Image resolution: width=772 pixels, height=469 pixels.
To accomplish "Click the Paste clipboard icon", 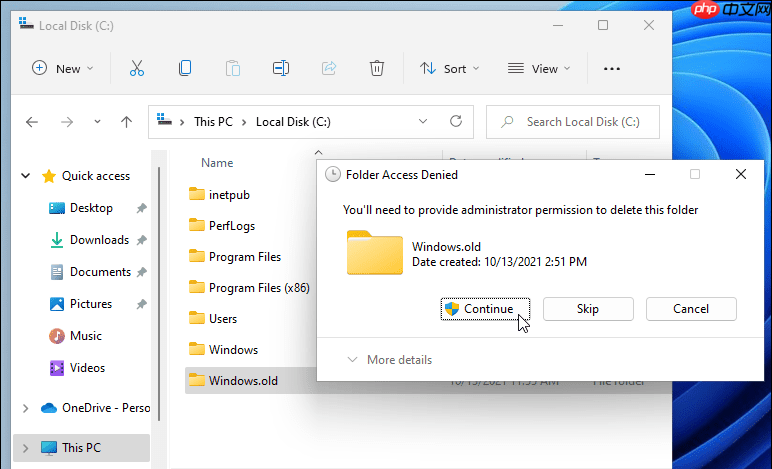I will click(x=233, y=68).
